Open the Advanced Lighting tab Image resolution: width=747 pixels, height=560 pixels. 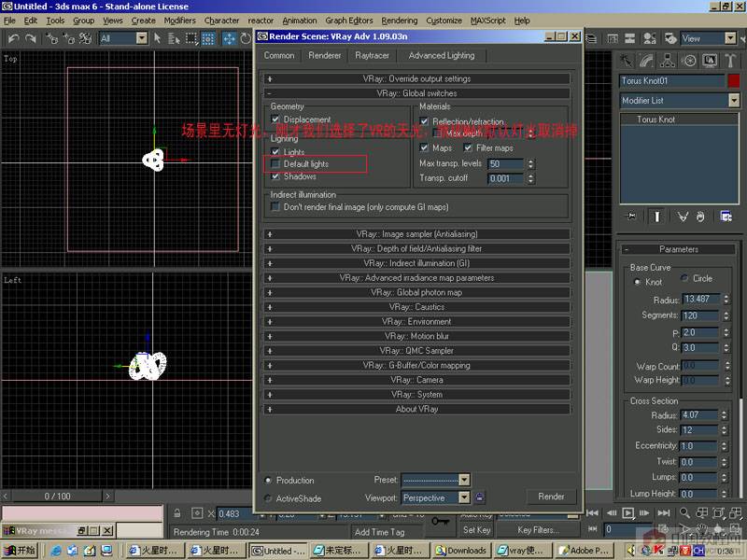click(x=442, y=56)
